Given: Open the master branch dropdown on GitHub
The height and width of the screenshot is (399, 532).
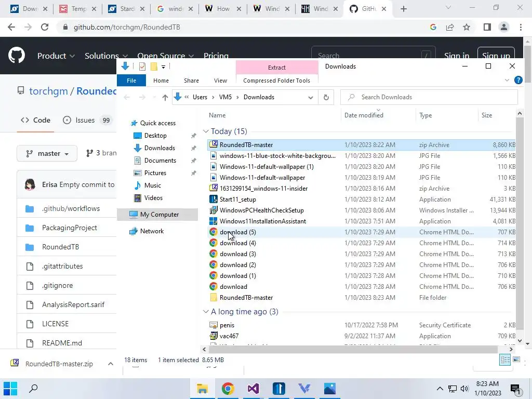Looking at the screenshot, I should (47, 153).
